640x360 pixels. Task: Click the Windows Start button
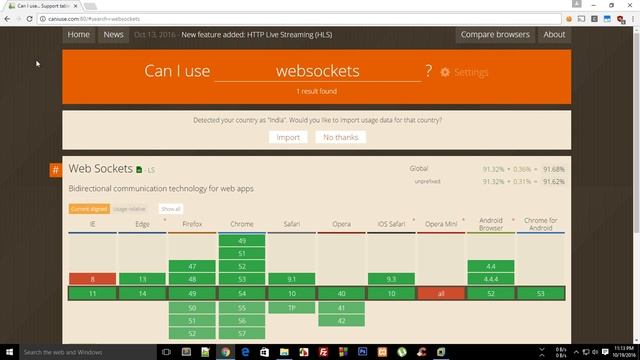tap(9, 352)
